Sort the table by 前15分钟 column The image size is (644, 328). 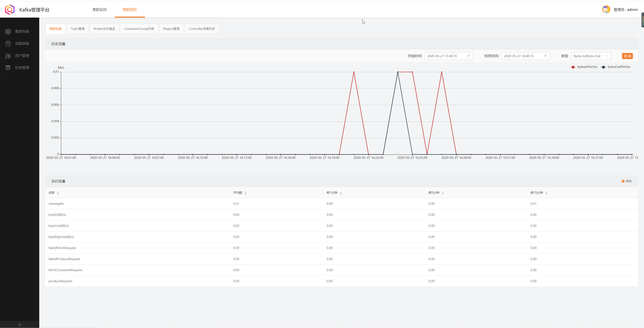point(546,193)
